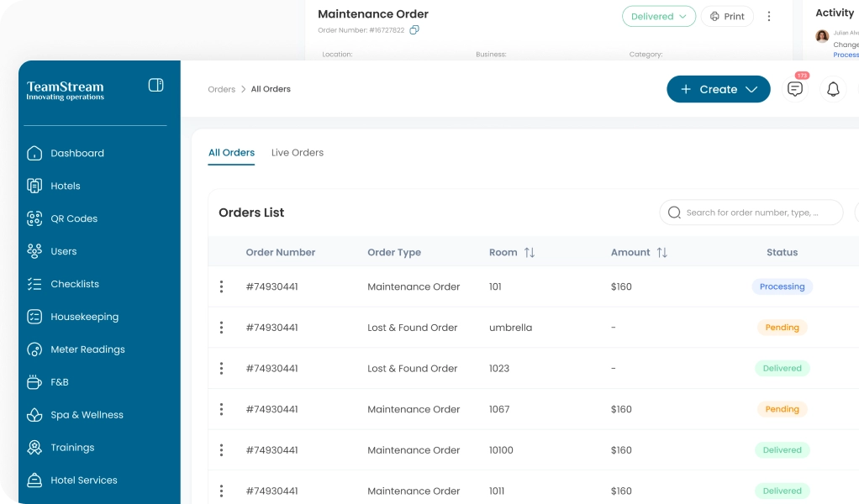859x504 pixels.
Task: Click the Orders breadcrumb link
Action: (x=221, y=89)
